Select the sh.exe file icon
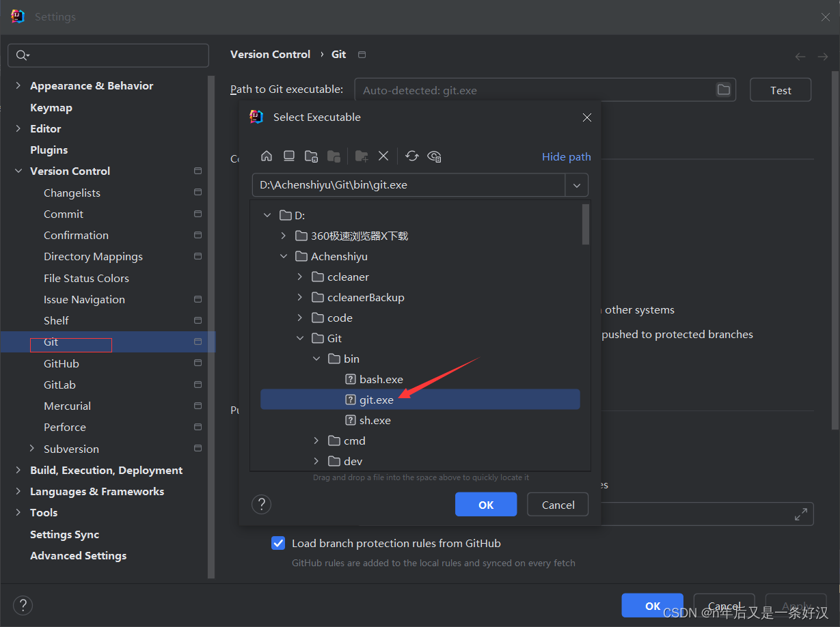Viewport: 840px width, 627px height. [x=351, y=420]
